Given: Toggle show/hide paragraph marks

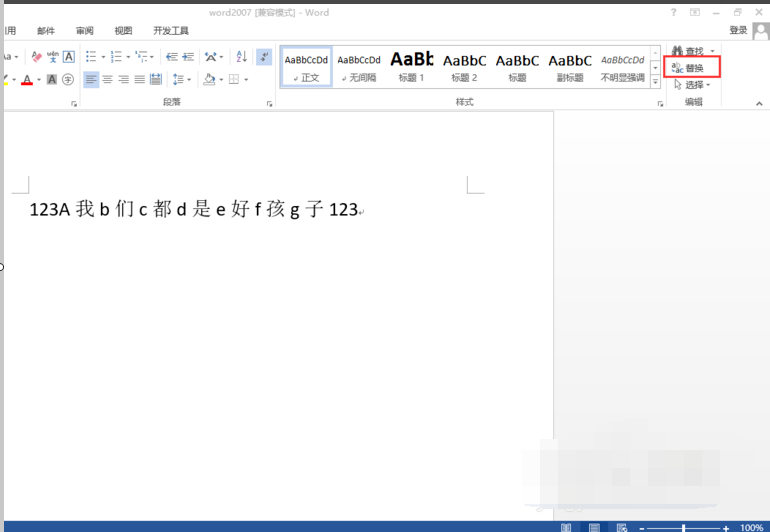Looking at the screenshot, I should click(264, 57).
